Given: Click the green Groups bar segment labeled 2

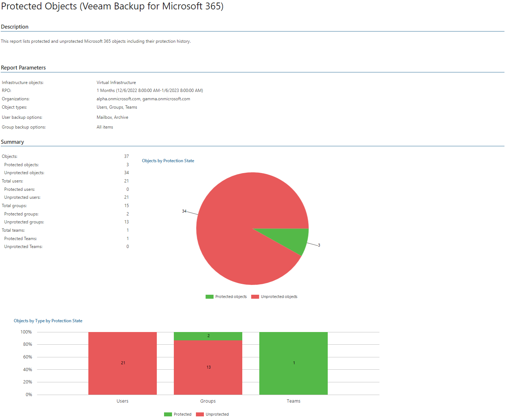Looking at the screenshot, I should point(208,336).
